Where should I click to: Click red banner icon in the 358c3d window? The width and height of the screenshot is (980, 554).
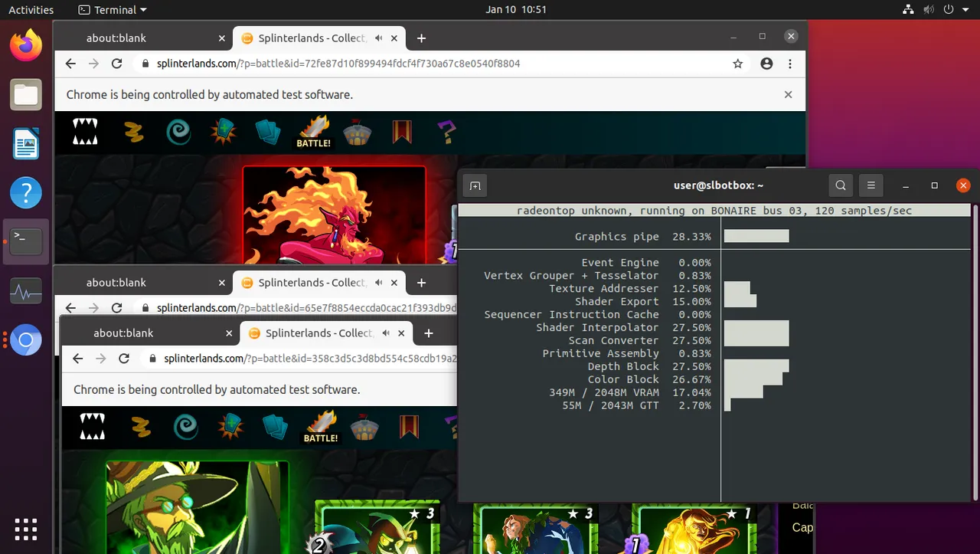point(409,427)
